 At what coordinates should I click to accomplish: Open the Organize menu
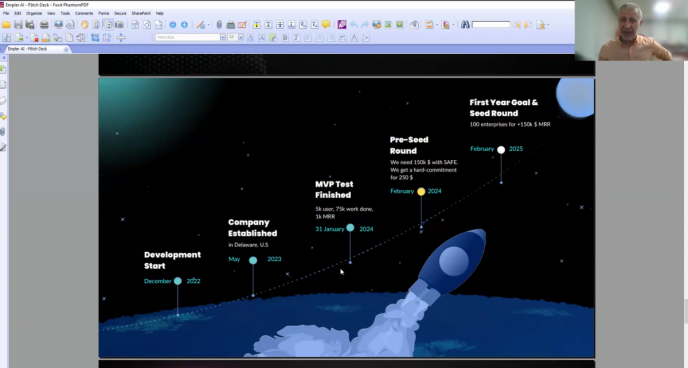(x=34, y=14)
